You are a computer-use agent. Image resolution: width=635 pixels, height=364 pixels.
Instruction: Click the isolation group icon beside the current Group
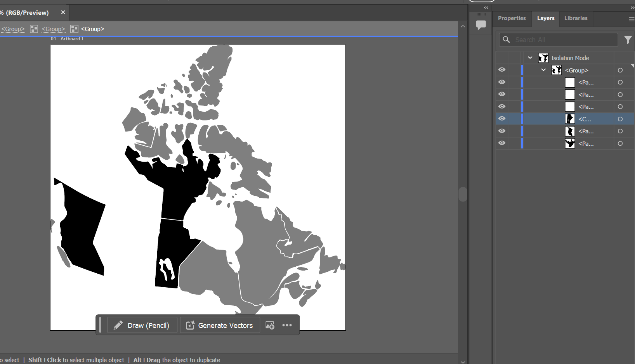tap(74, 29)
